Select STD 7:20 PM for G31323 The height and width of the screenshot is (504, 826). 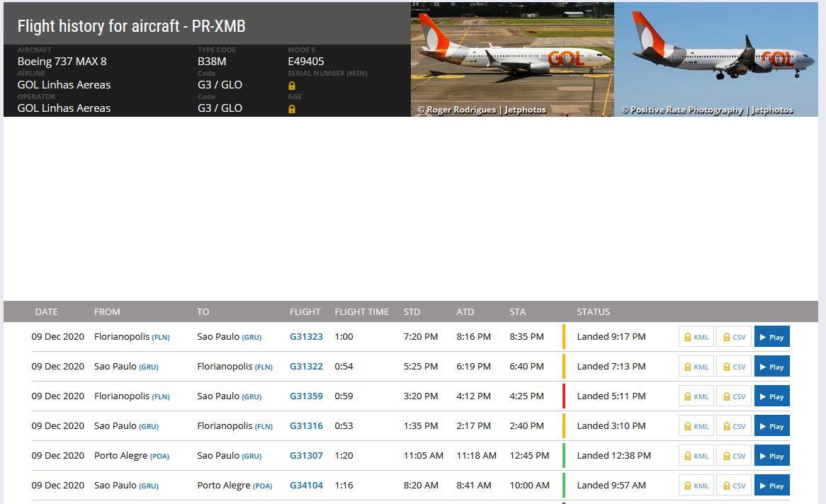tap(420, 336)
